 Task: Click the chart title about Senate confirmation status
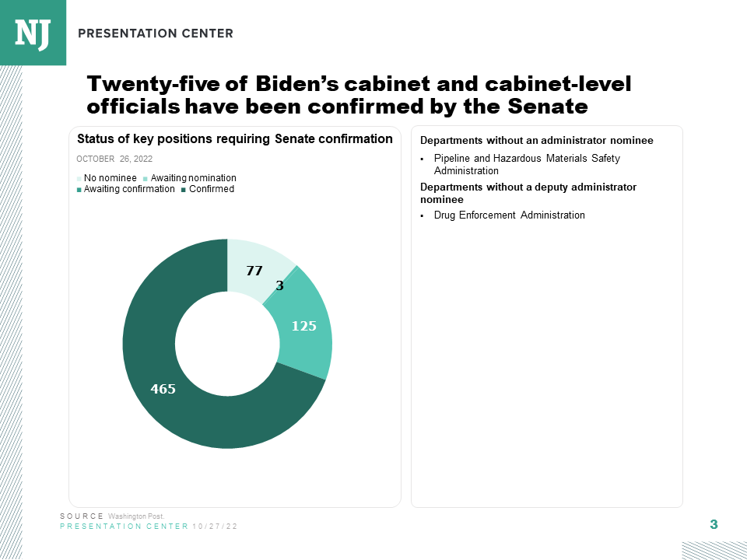click(235, 139)
